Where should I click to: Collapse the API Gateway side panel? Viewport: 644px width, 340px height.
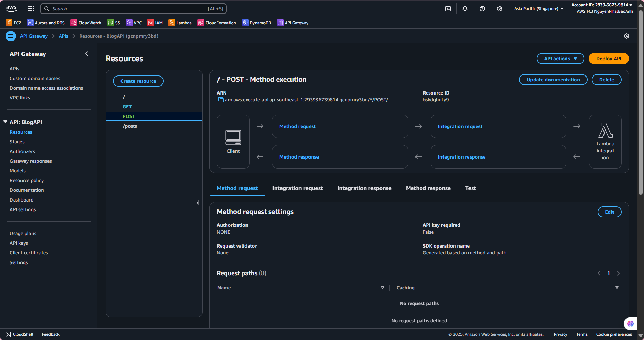pyautogui.click(x=87, y=54)
